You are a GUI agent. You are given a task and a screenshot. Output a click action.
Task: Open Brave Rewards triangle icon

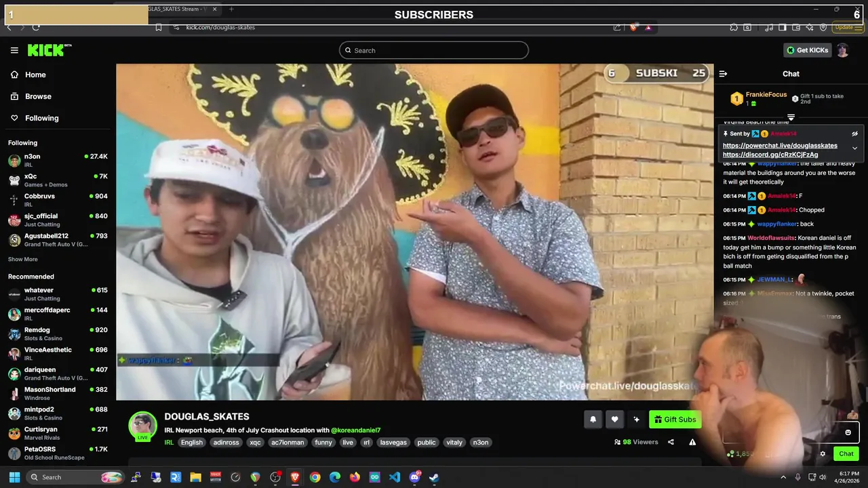648,27
